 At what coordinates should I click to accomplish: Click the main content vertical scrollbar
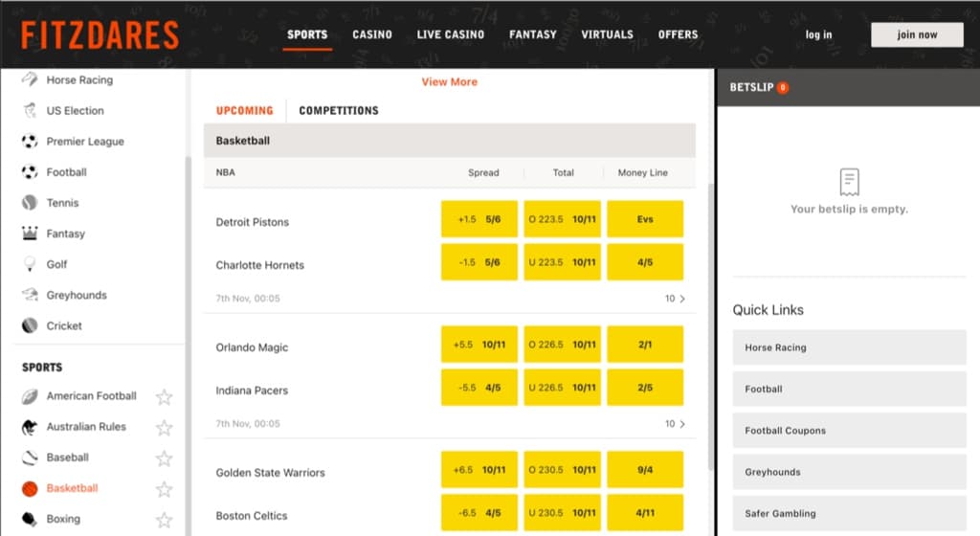(710, 326)
